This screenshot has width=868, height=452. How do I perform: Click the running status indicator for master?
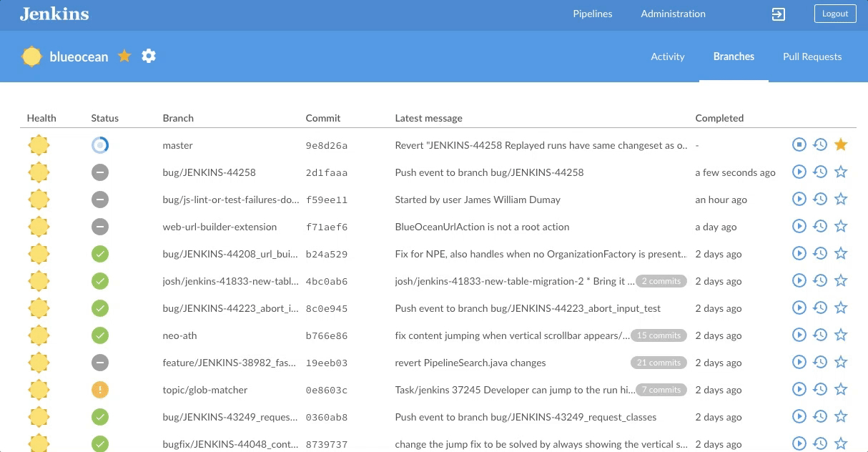pos(100,145)
